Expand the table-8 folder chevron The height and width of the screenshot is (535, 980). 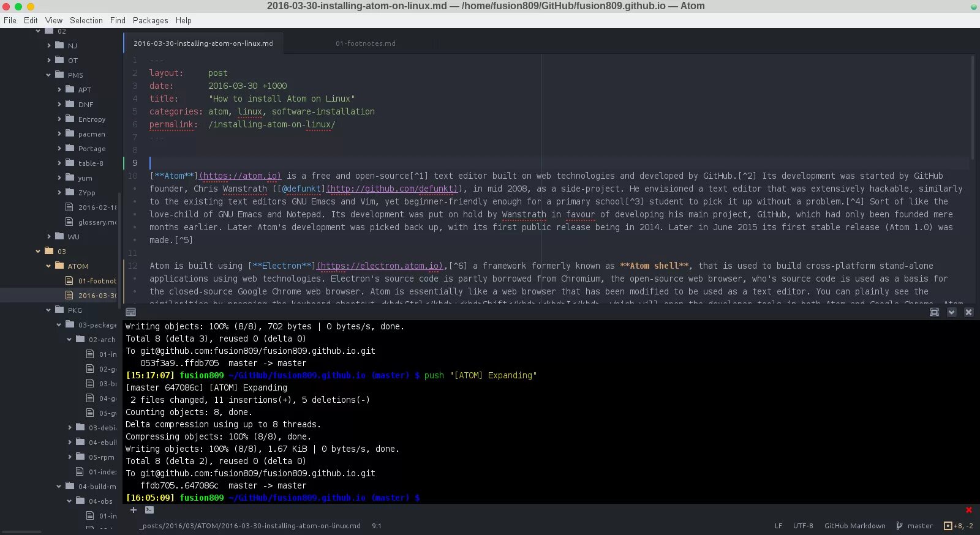[59, 163]
